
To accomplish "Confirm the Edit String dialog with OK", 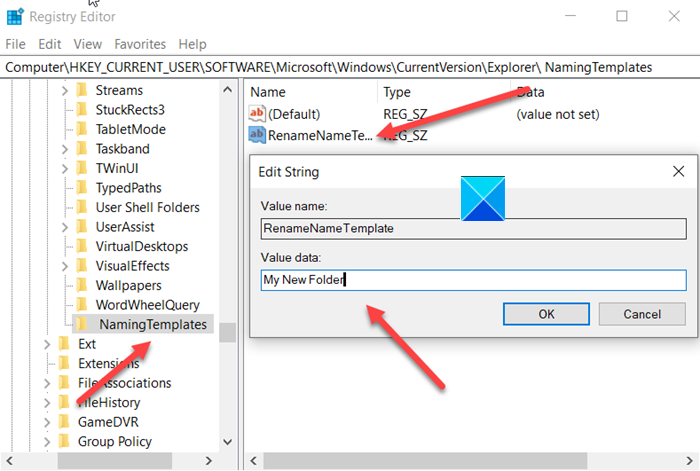I will 546,314.
